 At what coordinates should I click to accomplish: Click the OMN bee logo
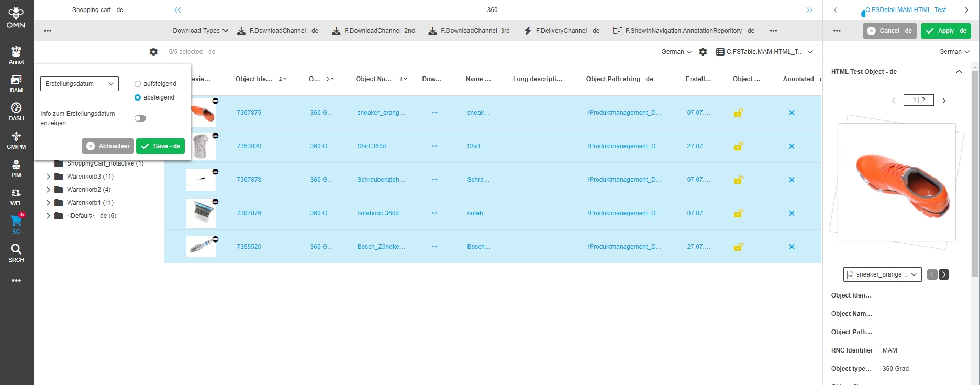pos(16,17)
